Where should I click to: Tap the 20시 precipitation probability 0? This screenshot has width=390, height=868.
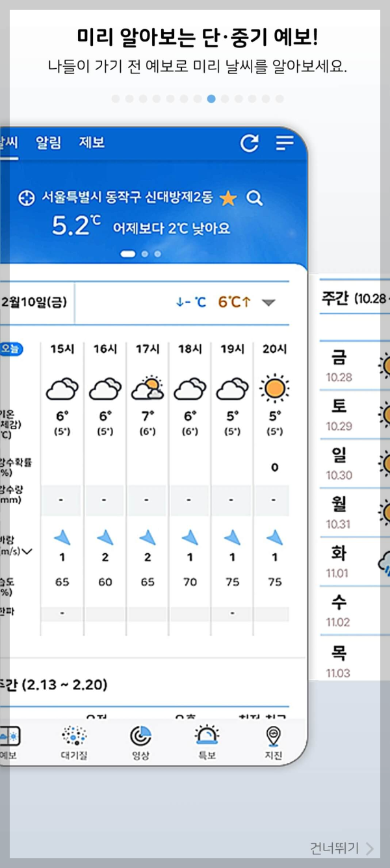pos(274,467)
